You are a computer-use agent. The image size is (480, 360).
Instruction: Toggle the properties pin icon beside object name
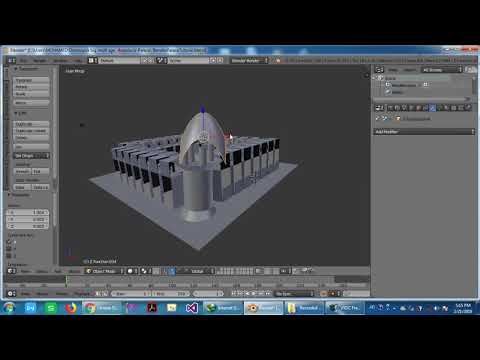click(378, 118)
